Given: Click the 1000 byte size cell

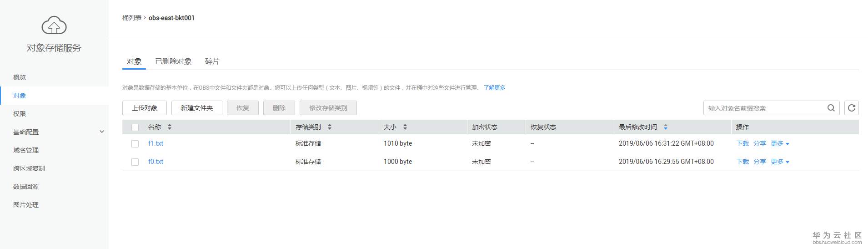Looking at the screenshot, I should (x=398, y=162).
